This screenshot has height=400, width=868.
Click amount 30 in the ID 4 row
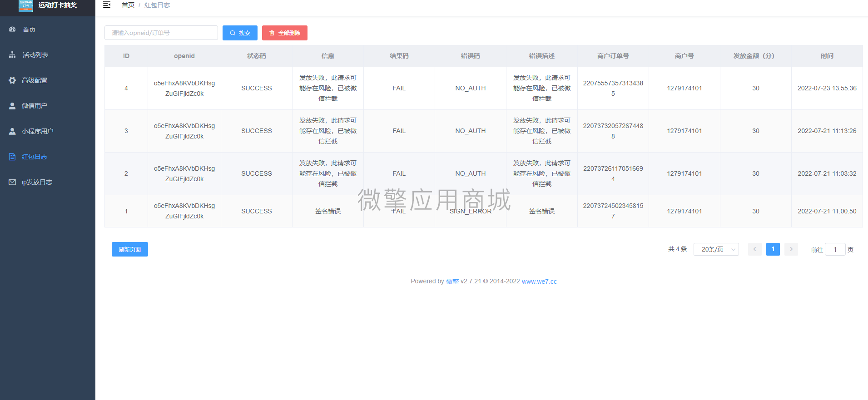coord(756,88)
